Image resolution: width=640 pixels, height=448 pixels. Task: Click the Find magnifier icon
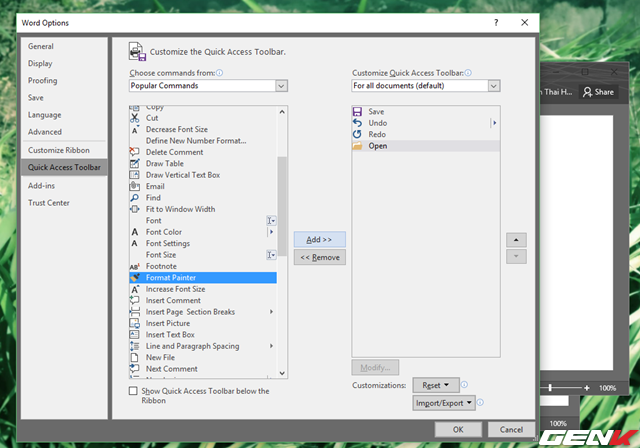point(135,198)
